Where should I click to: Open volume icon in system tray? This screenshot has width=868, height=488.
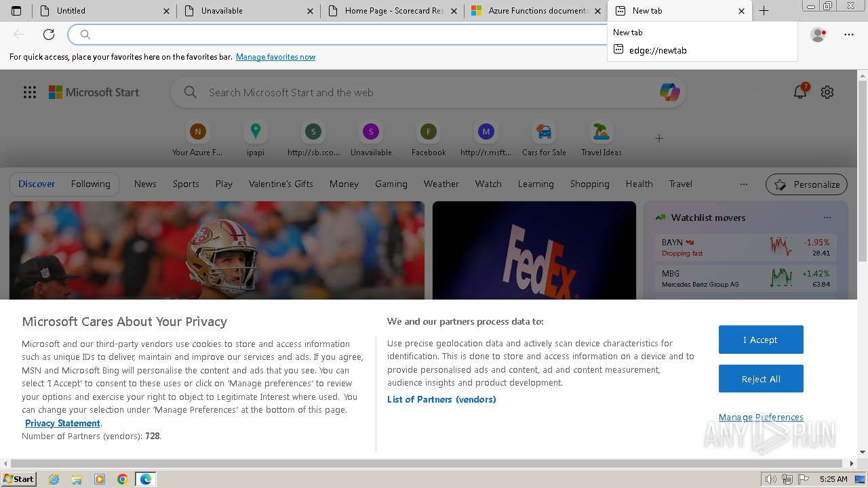pyautogui.click(x=771, y=479)
